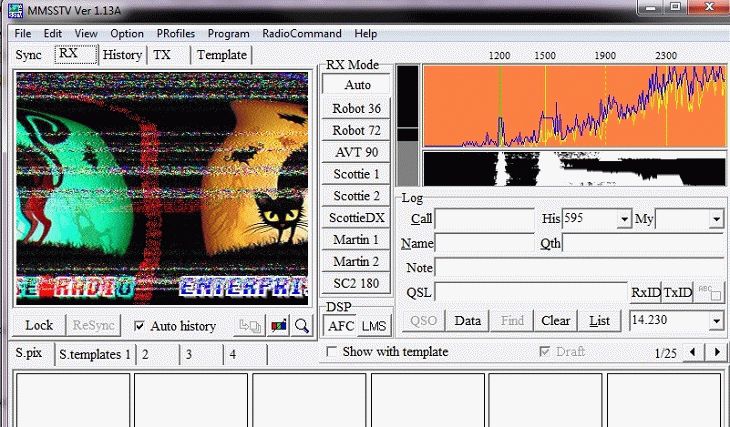
Task: Click the QSO log button
Action: tap(423, 321)
